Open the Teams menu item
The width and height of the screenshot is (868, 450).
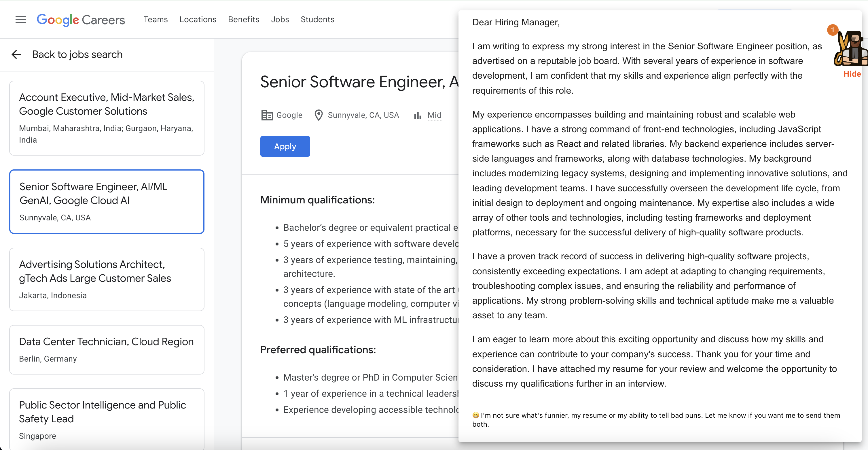pos(155,20)
